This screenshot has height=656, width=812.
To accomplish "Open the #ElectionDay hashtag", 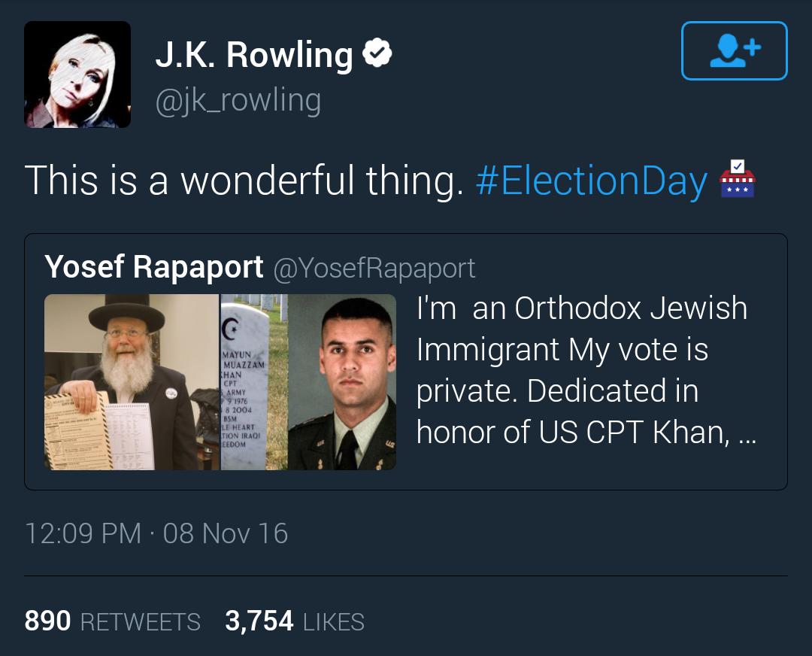I will [592, 181].
